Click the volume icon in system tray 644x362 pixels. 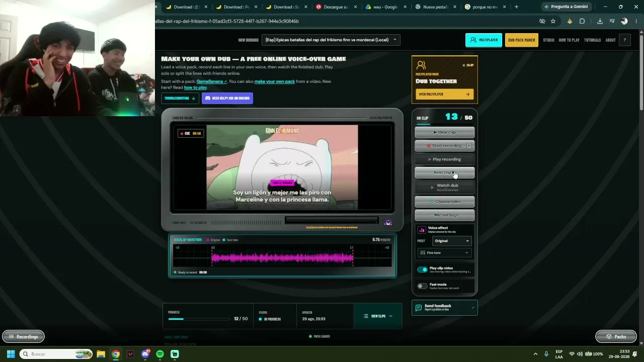click(x=580, y=354)
